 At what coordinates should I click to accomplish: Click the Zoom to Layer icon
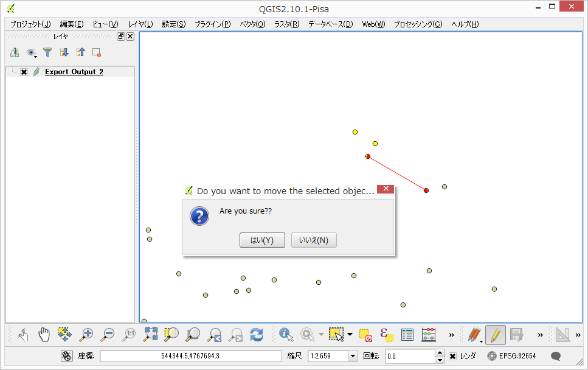tap(193, 334)
